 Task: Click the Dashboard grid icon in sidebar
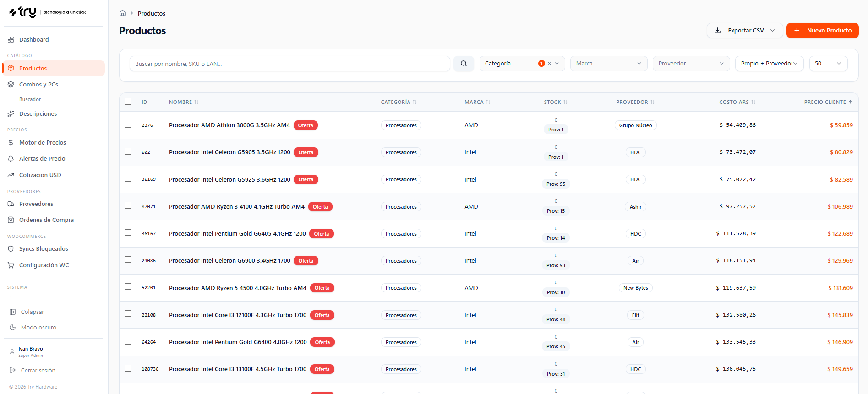tap(11, 40)
